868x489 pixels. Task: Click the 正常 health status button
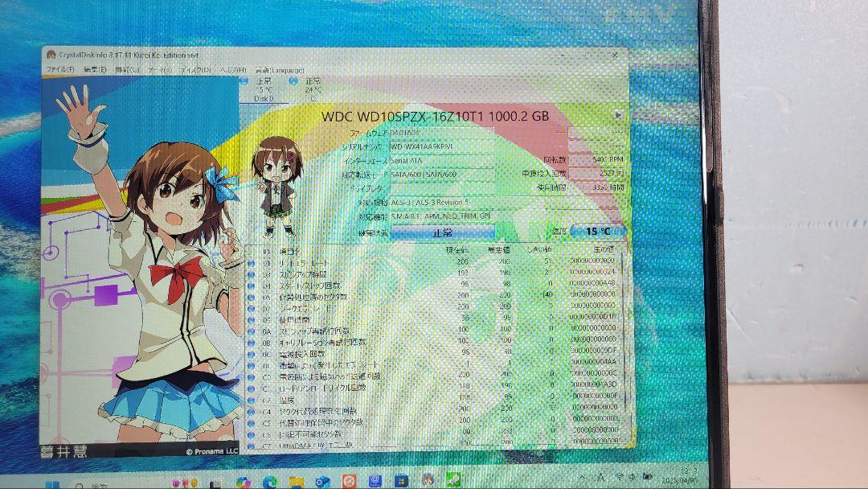point(442,232)
